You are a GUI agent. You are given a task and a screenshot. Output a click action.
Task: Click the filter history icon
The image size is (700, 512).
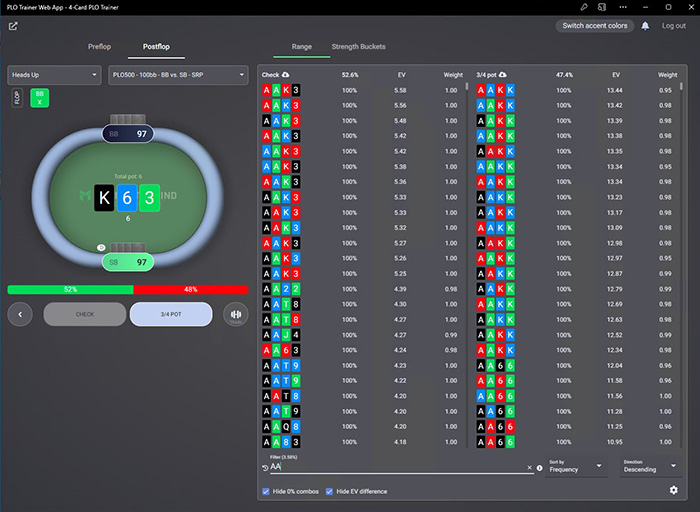coord(265,467)
